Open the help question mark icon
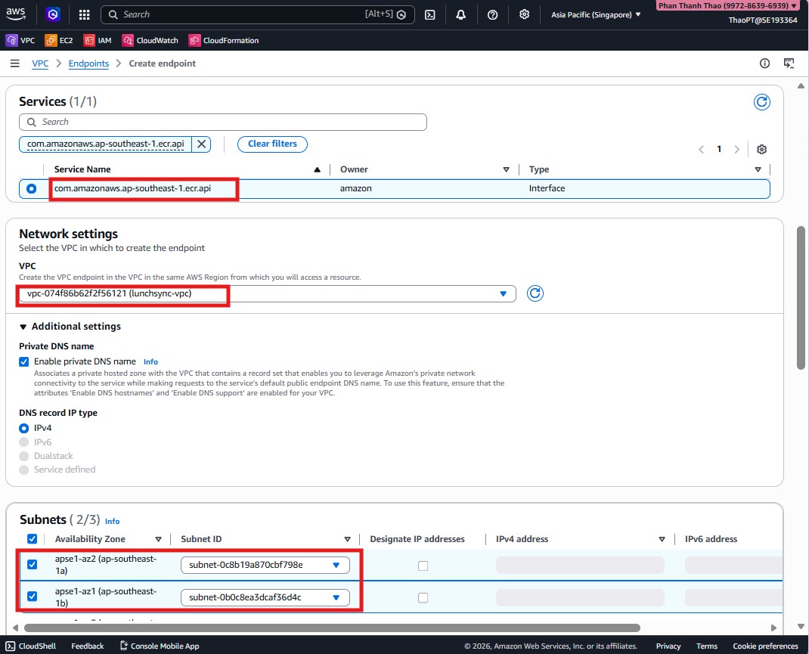This screenshot has width=812, height=654. (492, 14)
